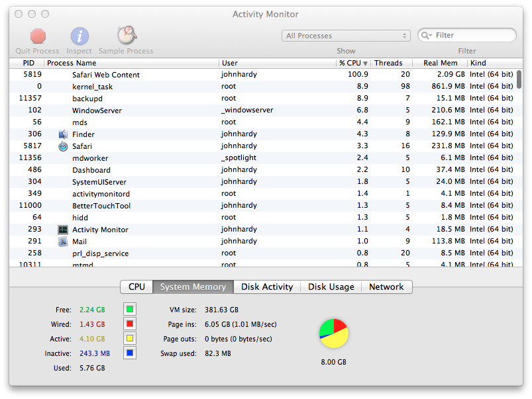Select the Safari Web Content row
Screen dimensions: 532x399
click(263, 75)
